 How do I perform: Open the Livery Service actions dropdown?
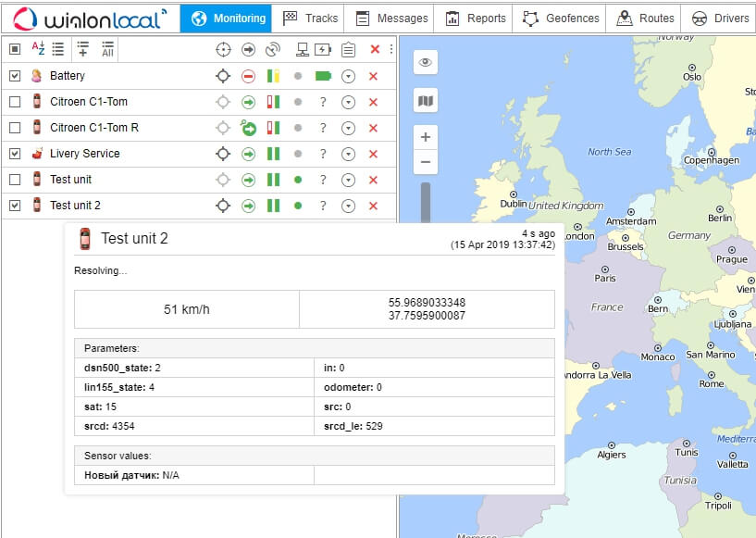pos(348,154)
